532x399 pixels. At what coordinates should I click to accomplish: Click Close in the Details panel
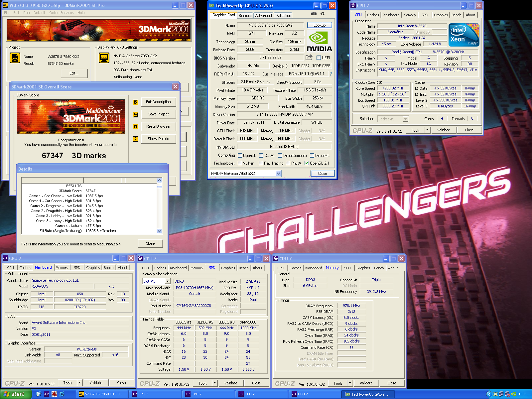pos(150,243)
